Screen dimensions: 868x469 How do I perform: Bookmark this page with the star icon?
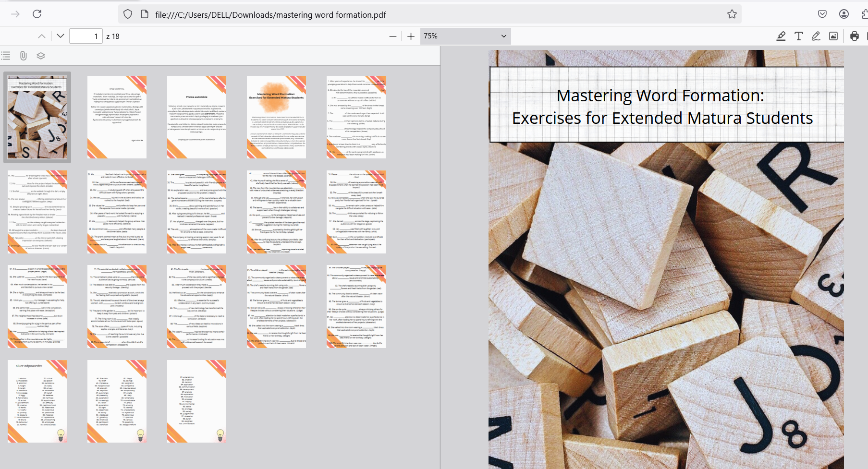coord(732,14)
